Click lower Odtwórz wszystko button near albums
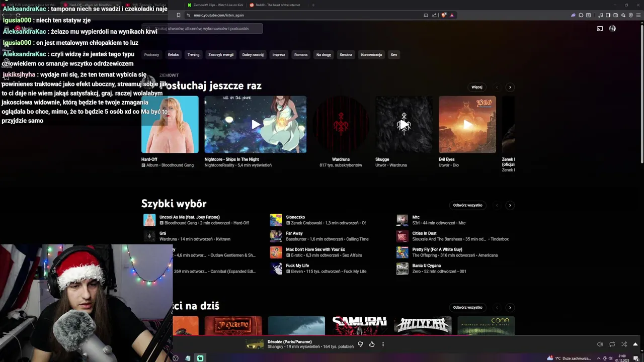The width and height of the screenshot is (644, 362). pyautogui.click(x=467, y=307)
